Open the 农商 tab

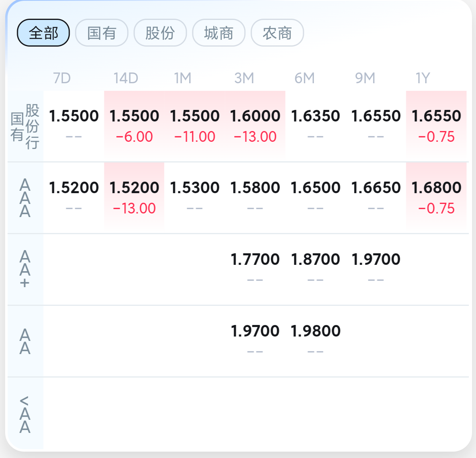coord(277,33)
